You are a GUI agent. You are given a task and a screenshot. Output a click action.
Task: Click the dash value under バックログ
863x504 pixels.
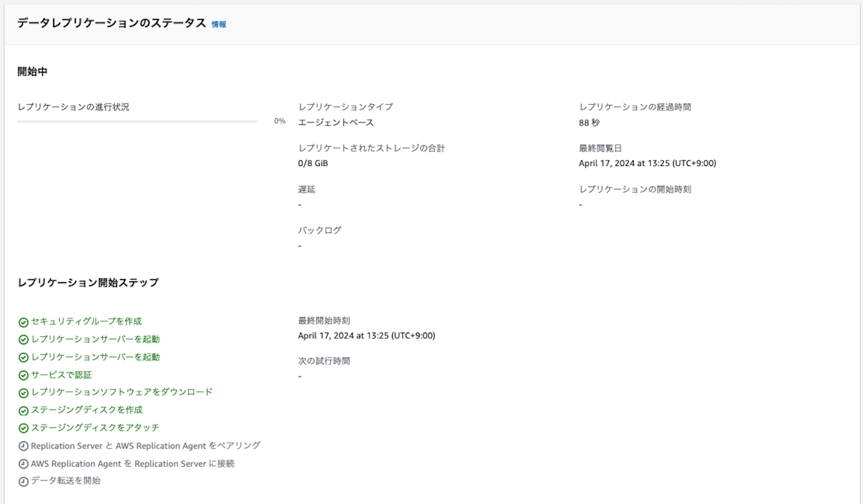pyautogui.click(x=300, y=246)
